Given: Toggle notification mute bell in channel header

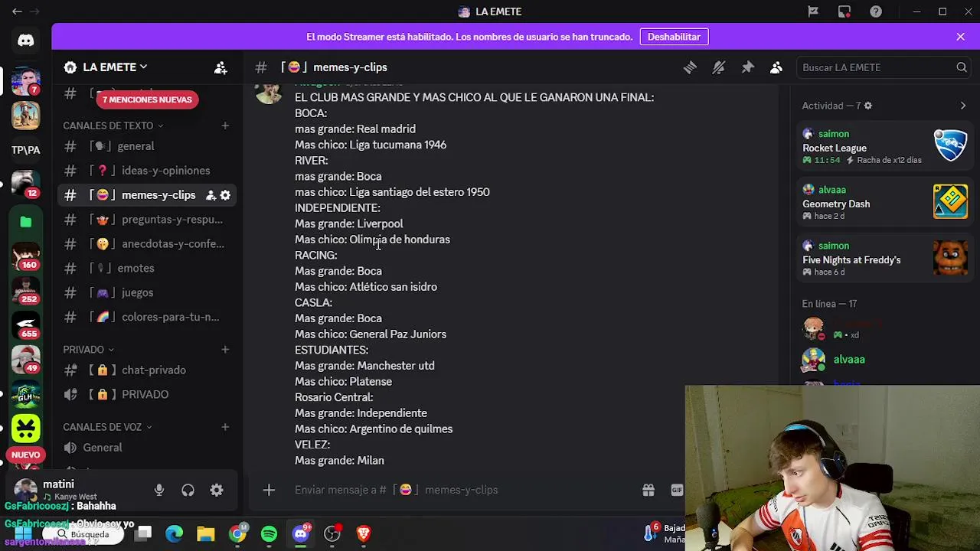Looking at the screenshot, I should click(719, 67).
